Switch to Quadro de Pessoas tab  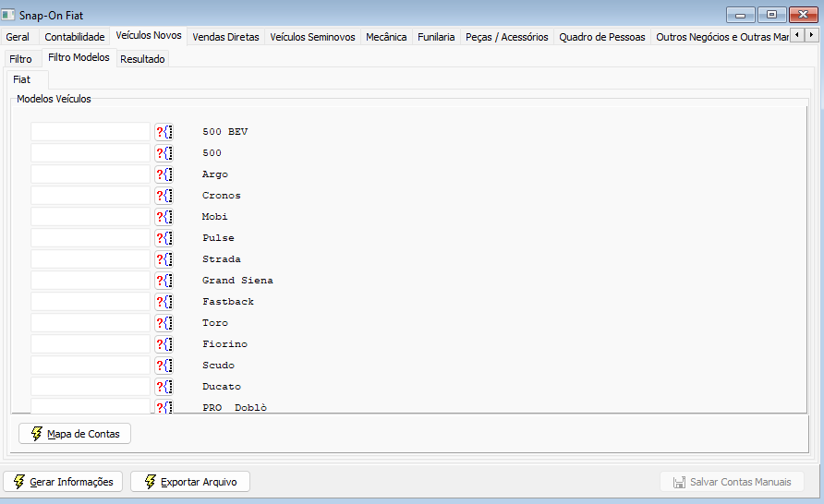(602, 37)
